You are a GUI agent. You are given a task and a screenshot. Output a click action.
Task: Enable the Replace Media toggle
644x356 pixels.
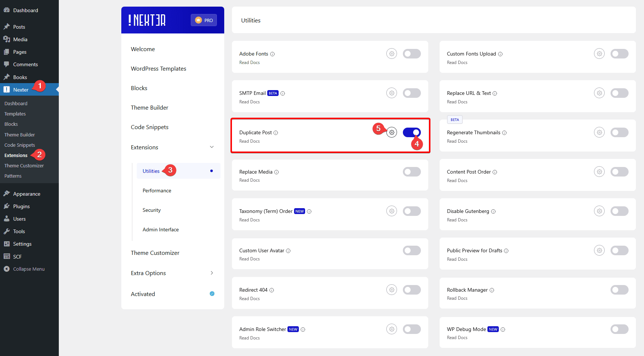(412, 172)
